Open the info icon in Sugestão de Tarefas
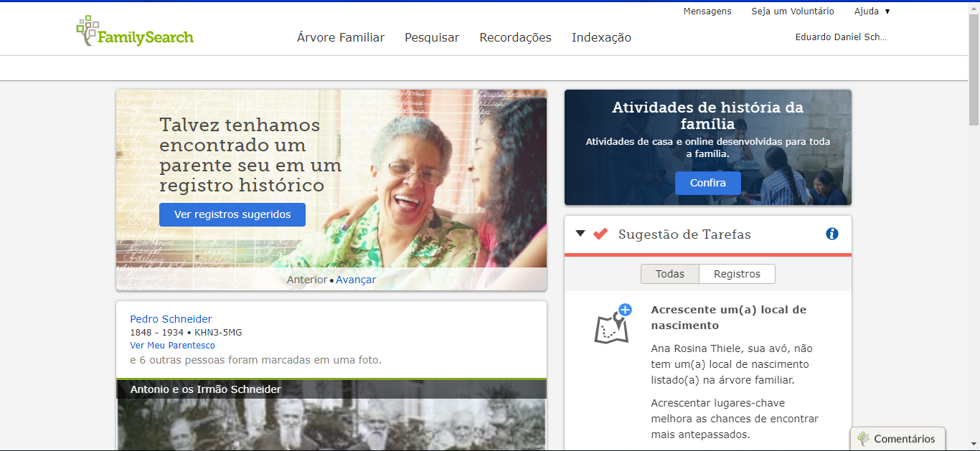This screenshot has width=980, height=451. pos(832,234)
